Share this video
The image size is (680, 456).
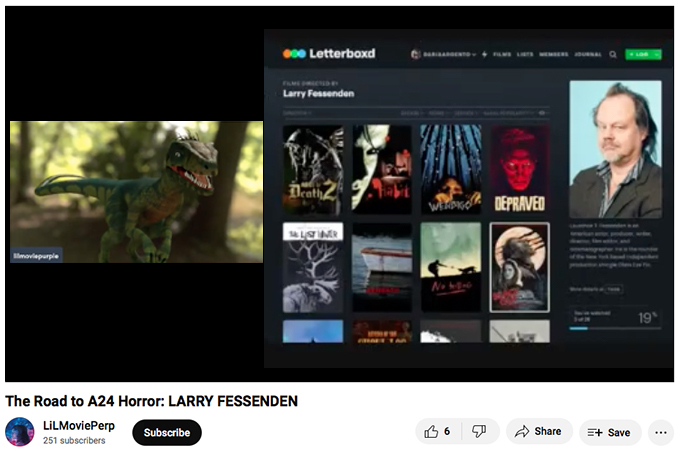point(538,432)
